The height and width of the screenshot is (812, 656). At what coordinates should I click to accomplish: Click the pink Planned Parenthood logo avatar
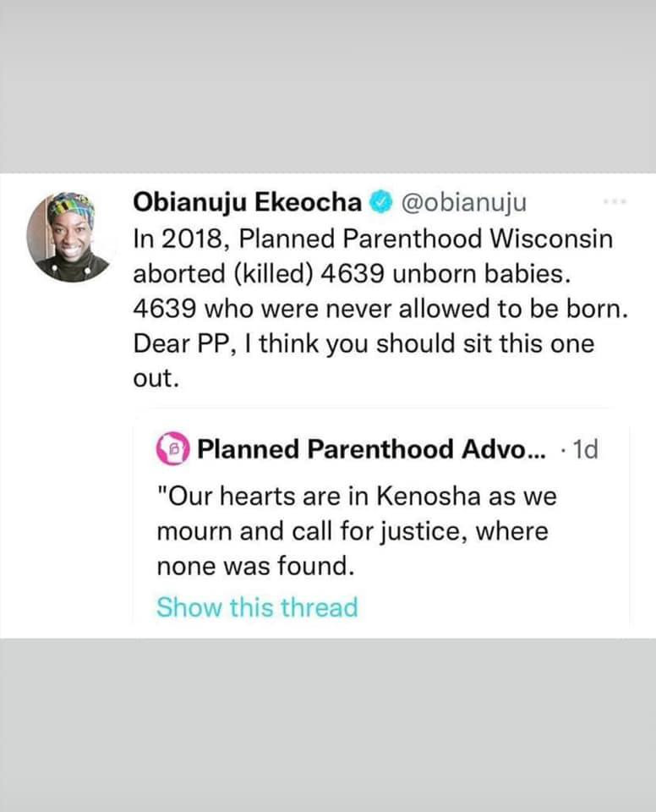tap(174, 448)
